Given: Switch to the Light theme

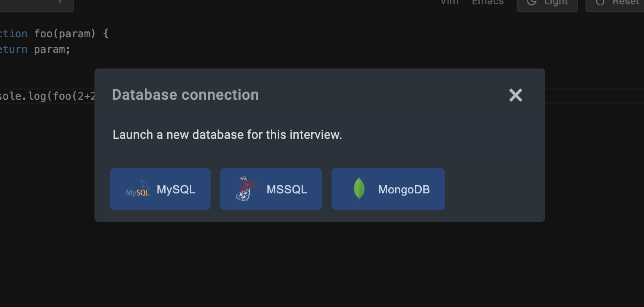Looking at the screenshot, I should pos(556,2).
